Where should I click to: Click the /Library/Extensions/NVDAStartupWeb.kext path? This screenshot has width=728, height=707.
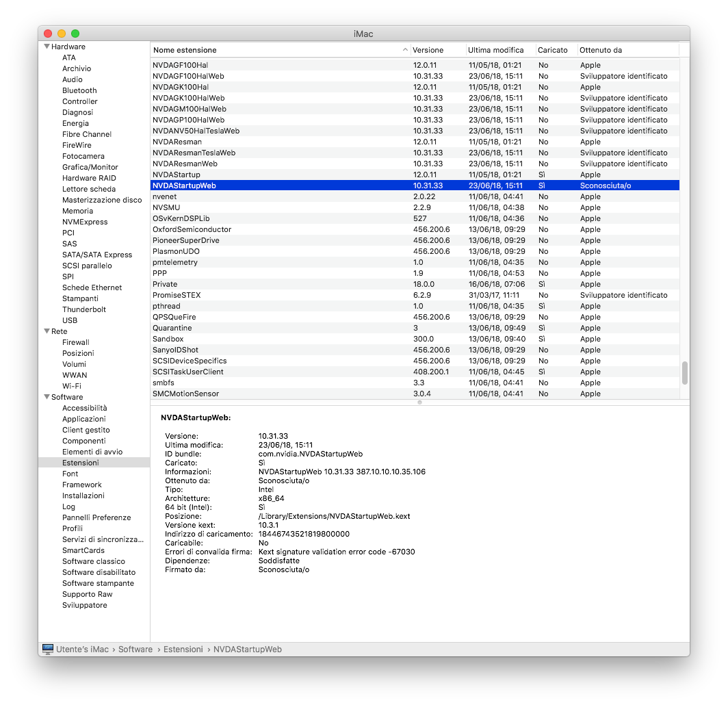pyautogui.click(x=334, y=516)
